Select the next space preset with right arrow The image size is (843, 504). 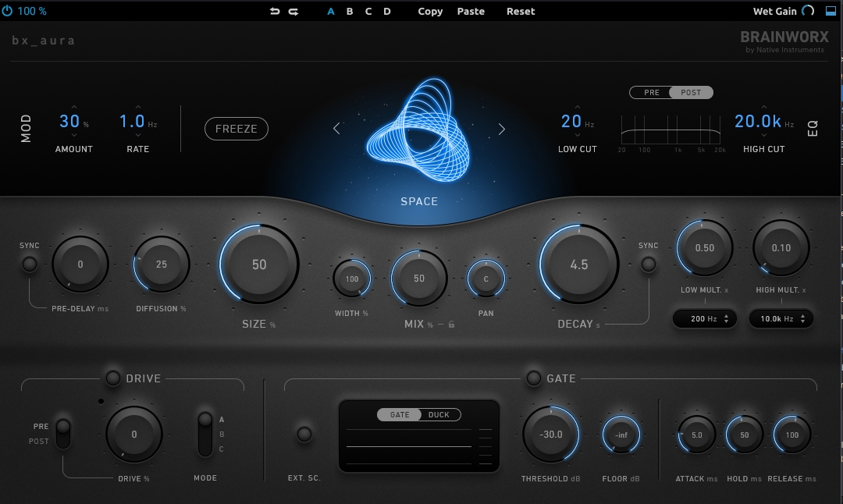502,129
